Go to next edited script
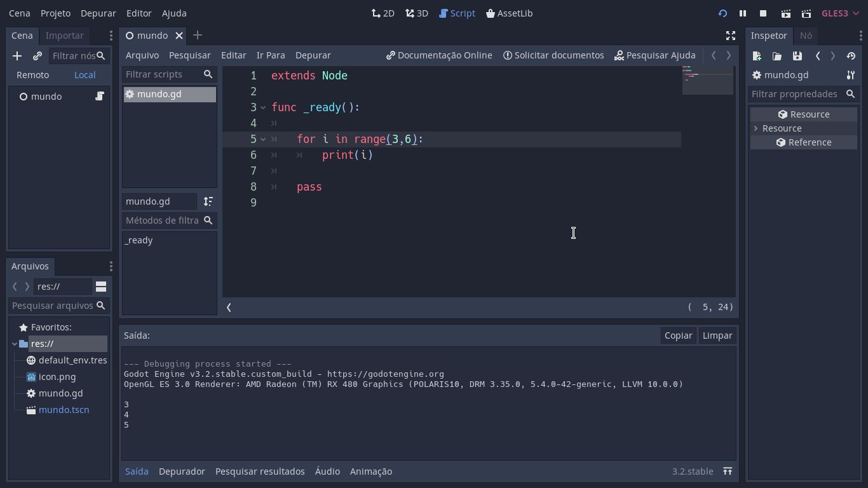 coord(729,55)
